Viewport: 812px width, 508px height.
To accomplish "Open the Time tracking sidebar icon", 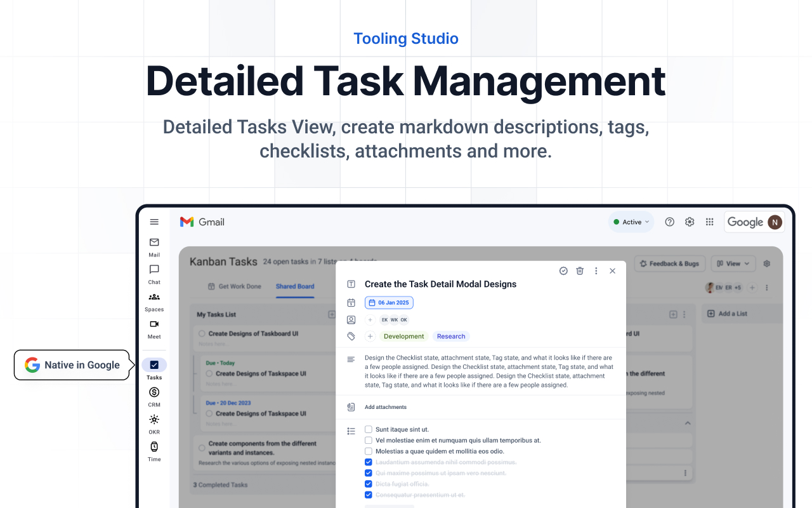I will tap(154, 447).
